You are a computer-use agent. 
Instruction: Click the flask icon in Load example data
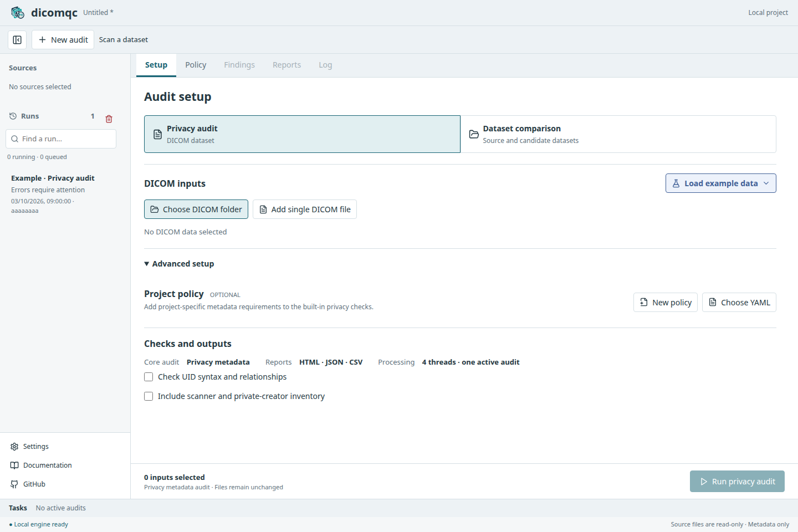click(676, 183)
